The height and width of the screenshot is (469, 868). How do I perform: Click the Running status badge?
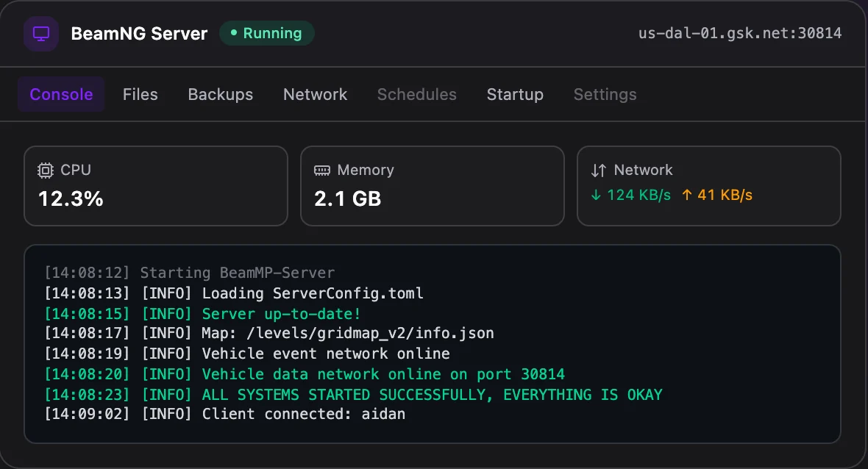(x=267, y=33)
